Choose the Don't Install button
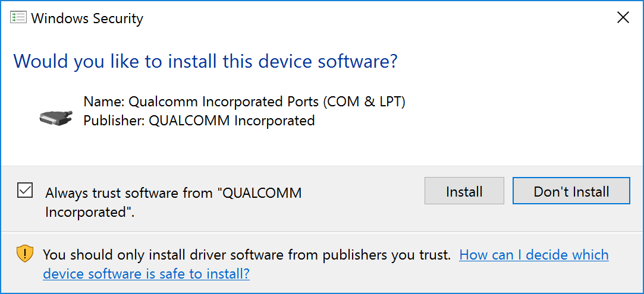 point(571,191)
